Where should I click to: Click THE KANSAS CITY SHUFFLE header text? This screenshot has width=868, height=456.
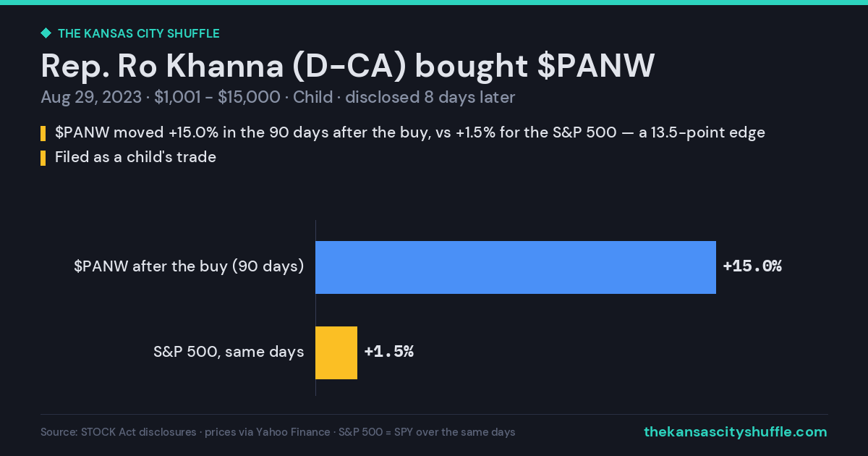(x=138, y=33)
